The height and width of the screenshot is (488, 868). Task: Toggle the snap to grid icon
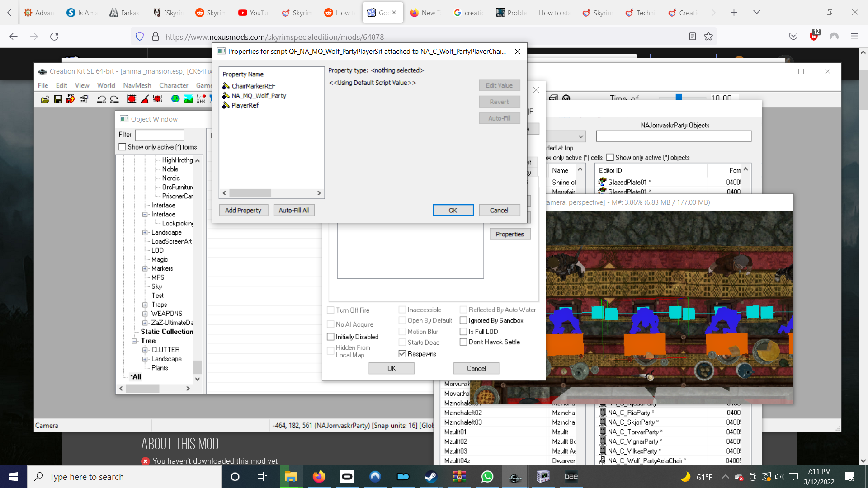(132, 99)
